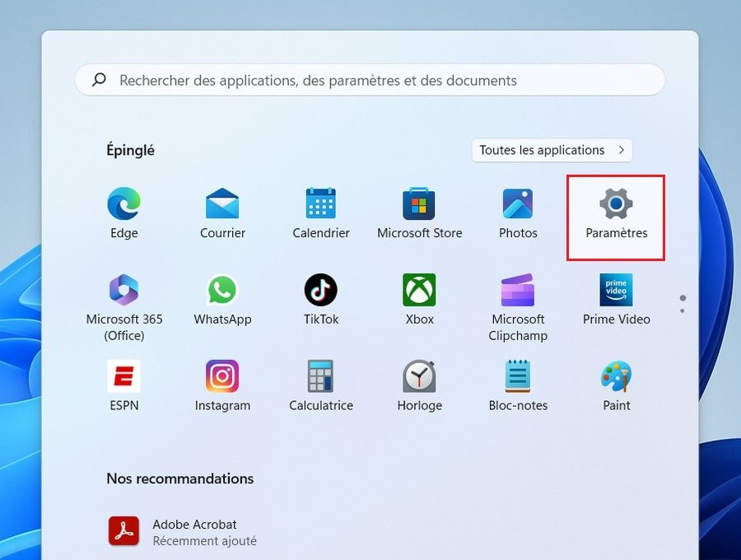This screenshot has width=741, height=560.
Task: Open recommended Adobe Acrobat item
Action: 183,532
